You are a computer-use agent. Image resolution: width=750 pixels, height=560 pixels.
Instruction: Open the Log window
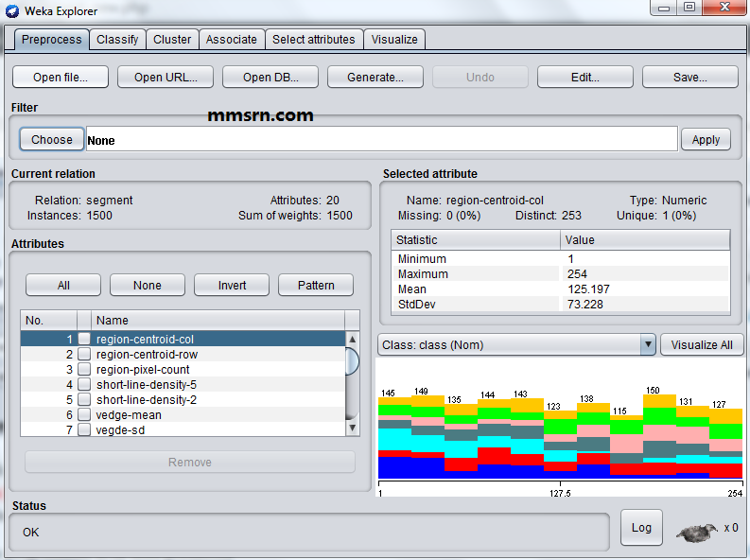641,527
